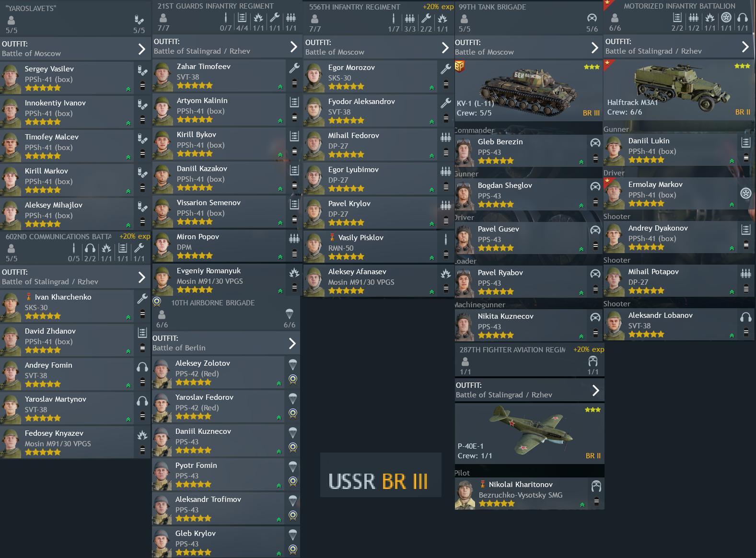756x558 pixels.
Task: Click Zahar Timofeev's engineer wrench icon
Action: [294, 68]
